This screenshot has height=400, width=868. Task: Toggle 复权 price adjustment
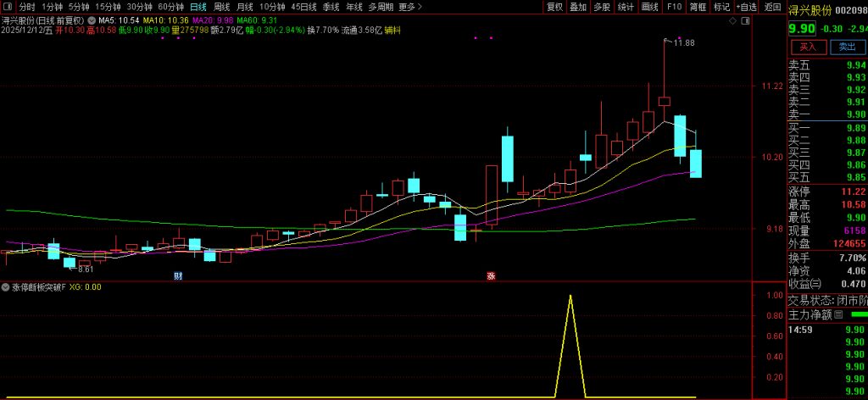tap(554, 6)
